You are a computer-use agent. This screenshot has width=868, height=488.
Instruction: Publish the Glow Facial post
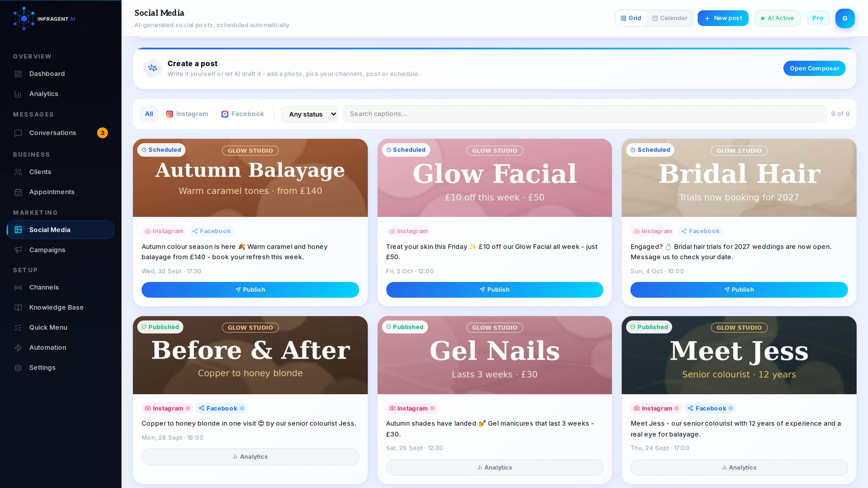point(494,290)
